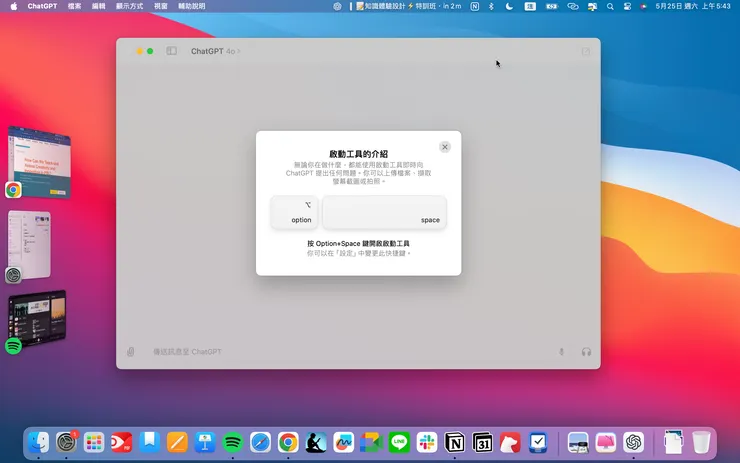Open CleanMyMac from the Dock

click(x=606, y=442)
